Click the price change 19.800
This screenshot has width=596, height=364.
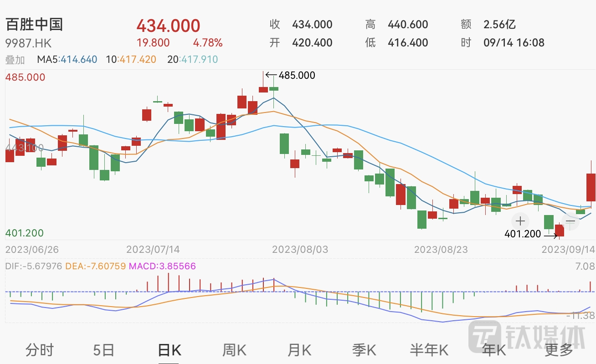click(x=153, y=43)
